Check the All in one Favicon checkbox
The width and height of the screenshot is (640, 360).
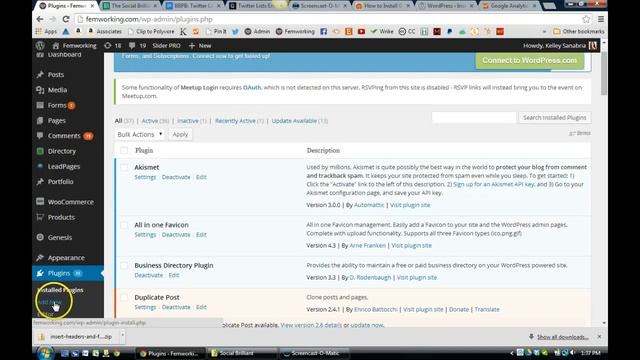pyautogui.click(x=124, y=225)
